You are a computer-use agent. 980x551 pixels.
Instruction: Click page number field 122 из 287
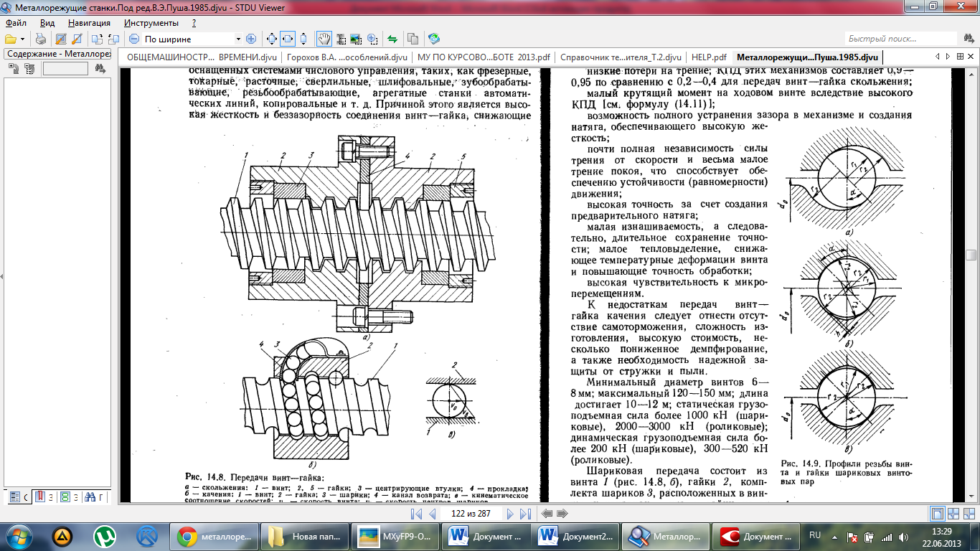pyautogui.click(x=471, y=514)
